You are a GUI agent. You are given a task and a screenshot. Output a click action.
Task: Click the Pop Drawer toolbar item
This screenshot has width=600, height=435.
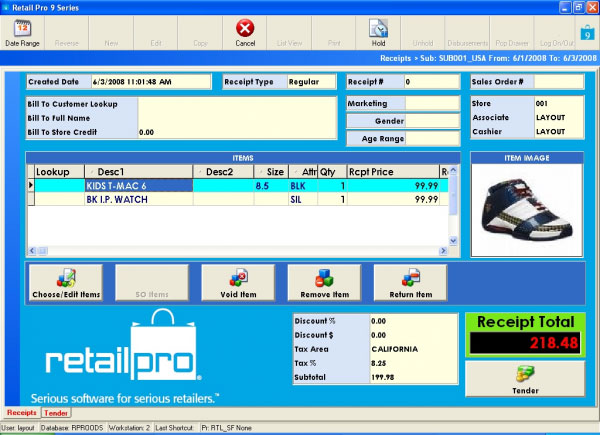512,33
